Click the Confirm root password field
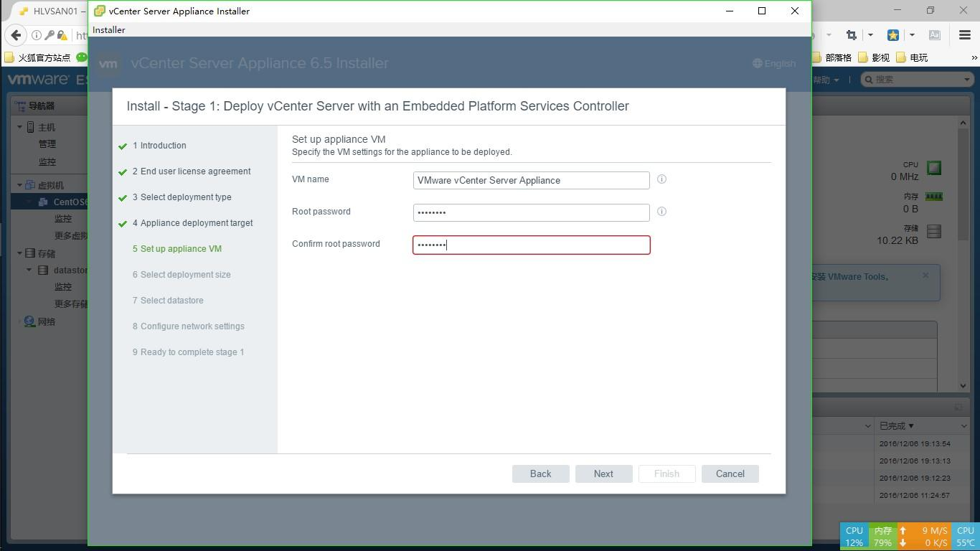This screenshot has height=551, width=980. (532, 245)
